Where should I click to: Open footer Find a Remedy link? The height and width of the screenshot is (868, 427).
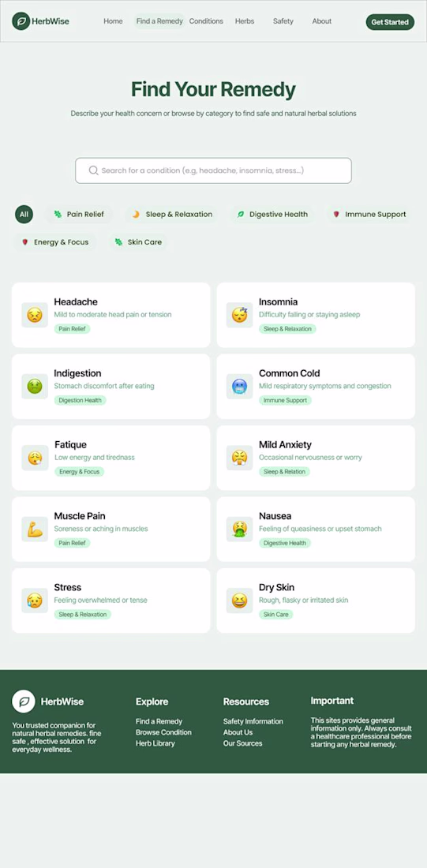pos(159,721)
